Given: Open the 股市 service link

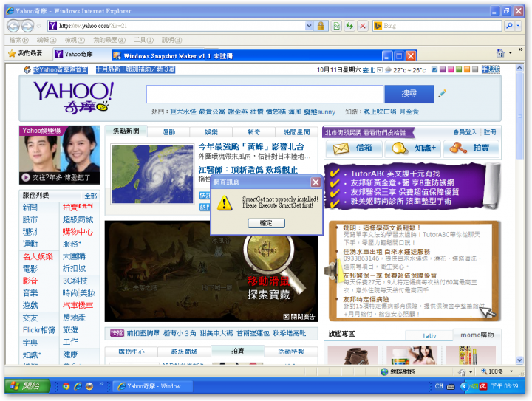Looking at the screenshot, I should 30,219.
